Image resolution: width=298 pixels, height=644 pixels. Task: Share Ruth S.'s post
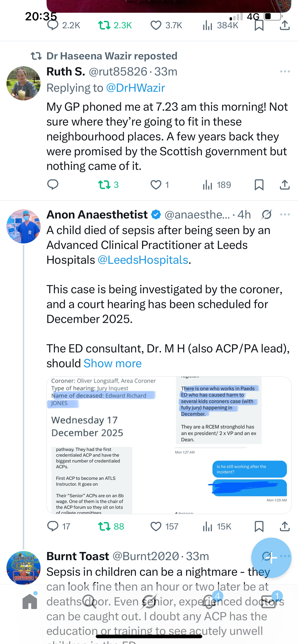[285, 185]
